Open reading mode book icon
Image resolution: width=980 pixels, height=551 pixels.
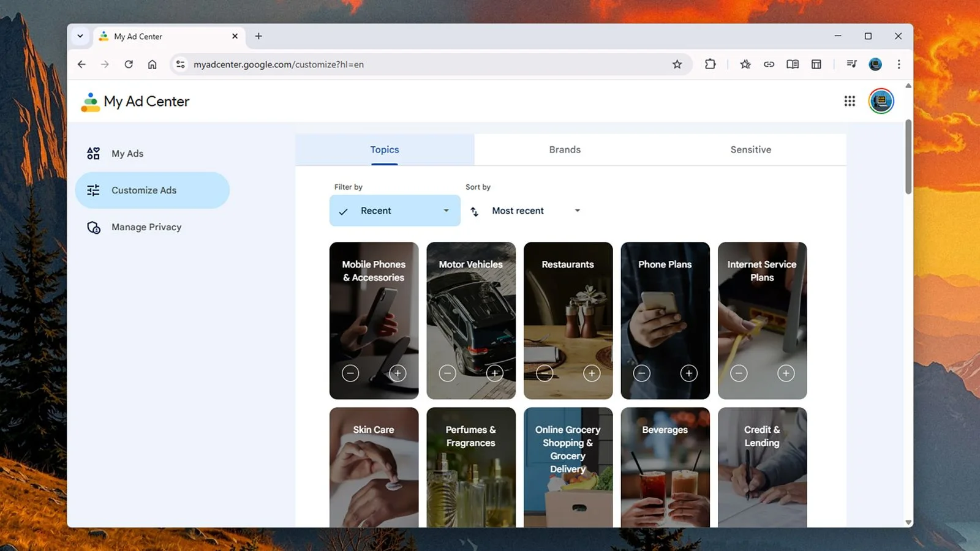[793, 64]
